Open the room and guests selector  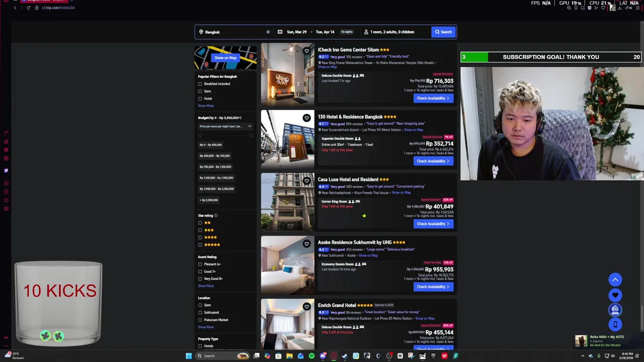395,32
